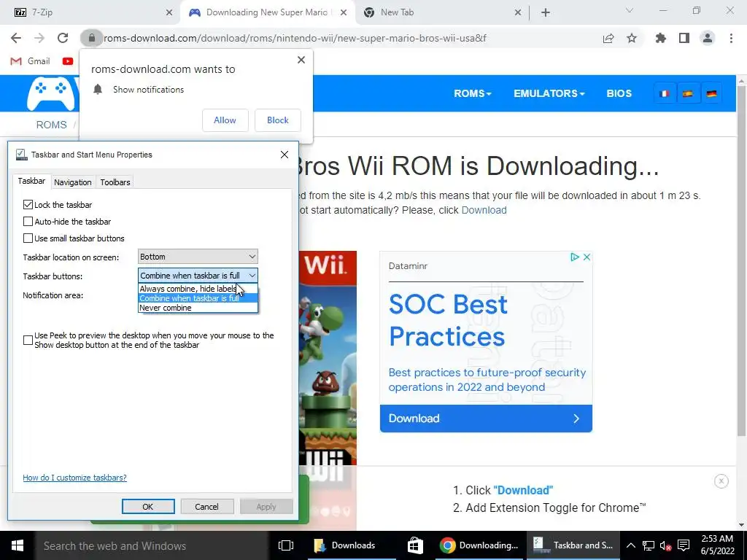Choose Combine when taskbar is full option
Viewport: 747px width, 560px height.
pyautogui.click(x=198, y=298)
